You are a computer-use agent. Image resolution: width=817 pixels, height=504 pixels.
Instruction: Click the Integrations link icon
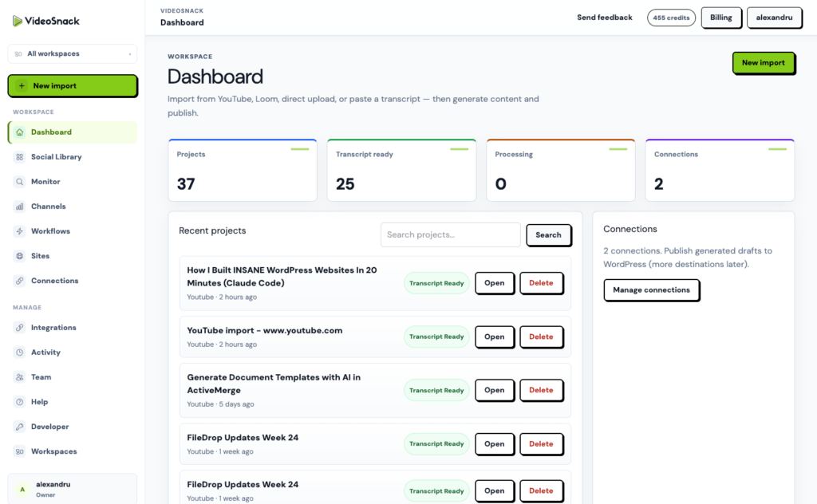(20, 328)
